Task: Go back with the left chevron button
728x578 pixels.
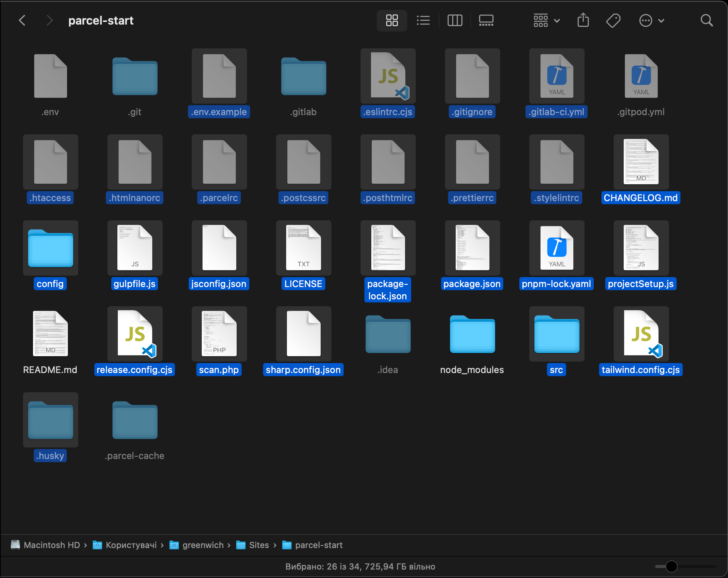Action: click(22, 20)
